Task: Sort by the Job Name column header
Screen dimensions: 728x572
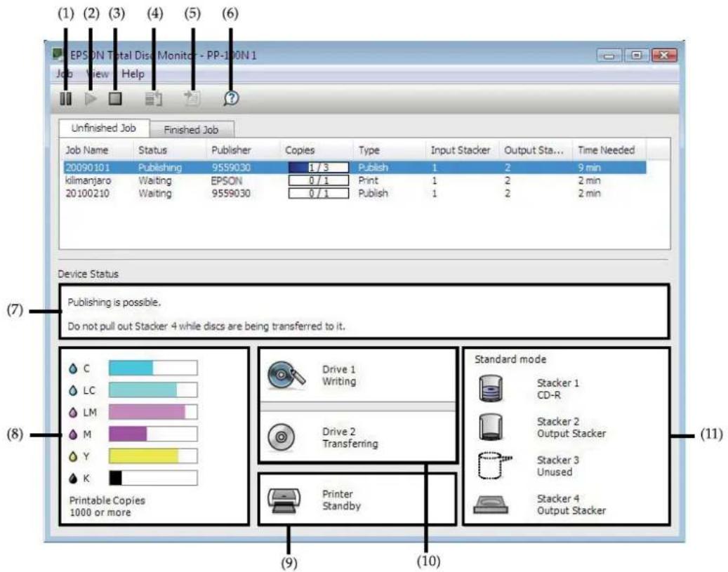Action: (x=97, y=150)
